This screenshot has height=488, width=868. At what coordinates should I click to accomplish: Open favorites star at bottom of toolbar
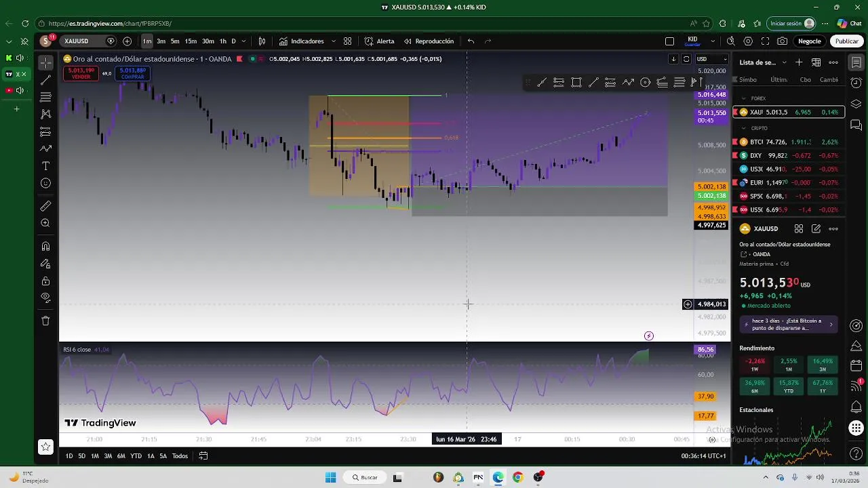pyautogui.click(x=45, y=447)
